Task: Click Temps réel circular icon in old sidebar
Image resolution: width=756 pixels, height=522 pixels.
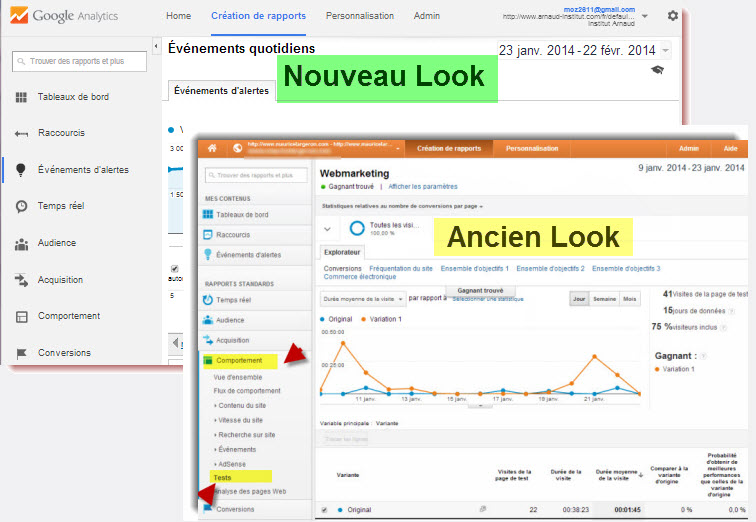Action: [208, 300]
